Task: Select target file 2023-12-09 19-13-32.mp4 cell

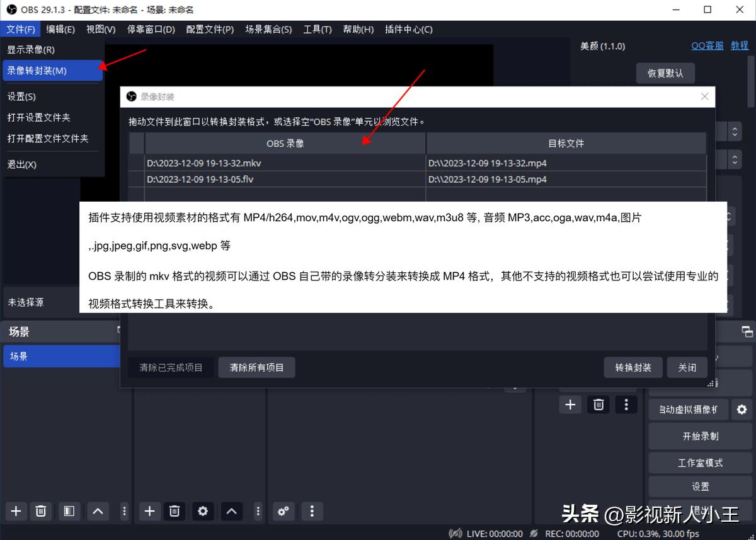Action: (566, 163)
